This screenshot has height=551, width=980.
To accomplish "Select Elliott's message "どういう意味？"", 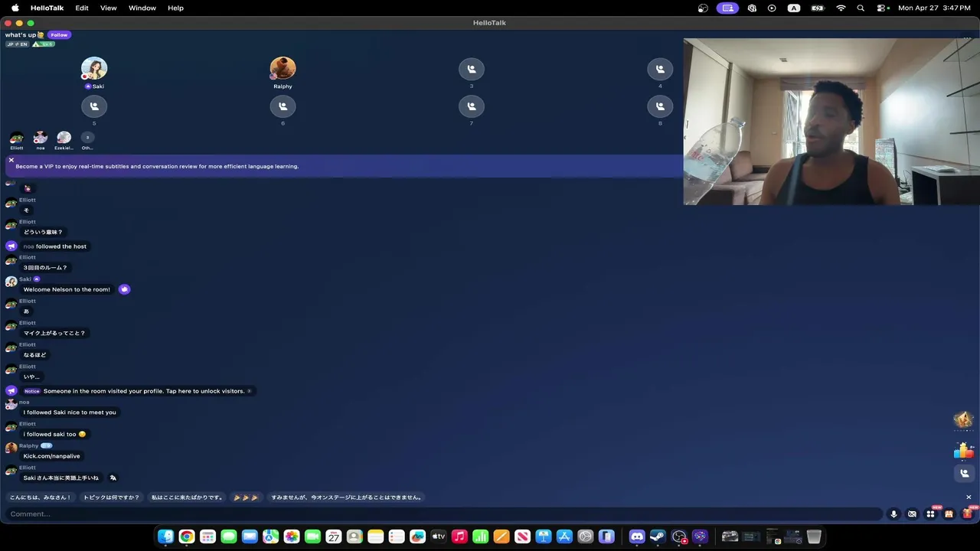I will (x=43, y=232).
